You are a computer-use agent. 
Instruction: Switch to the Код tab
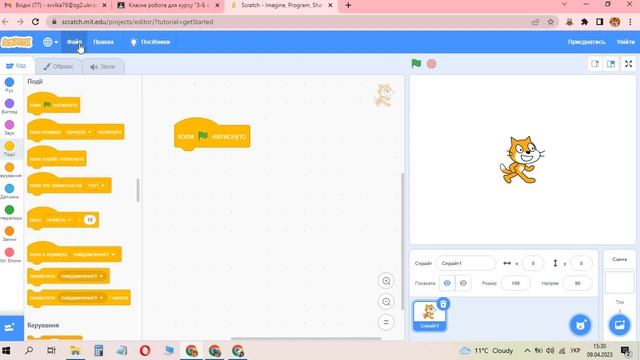pyautogui.click(x=16, y=66)
